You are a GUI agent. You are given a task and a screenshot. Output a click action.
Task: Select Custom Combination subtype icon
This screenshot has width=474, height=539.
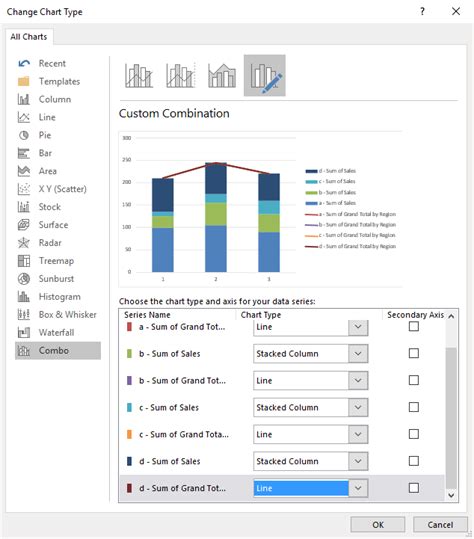(x=265, y=75)
